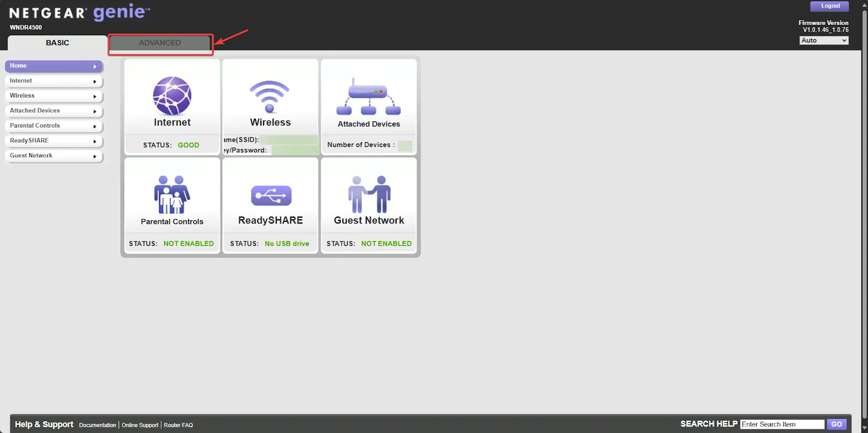
Task: Open the Attached Devices router icon
Action: pyautogui.click(x=368, y=97)
